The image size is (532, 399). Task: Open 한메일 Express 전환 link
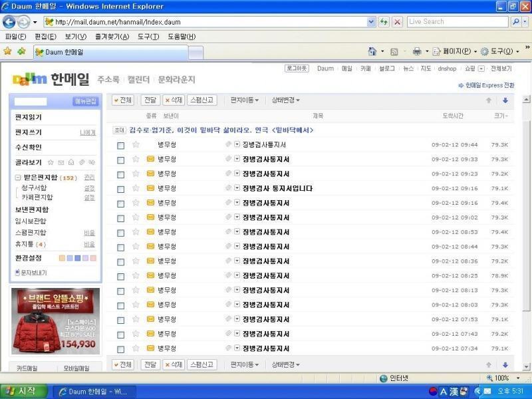[486, 85]
